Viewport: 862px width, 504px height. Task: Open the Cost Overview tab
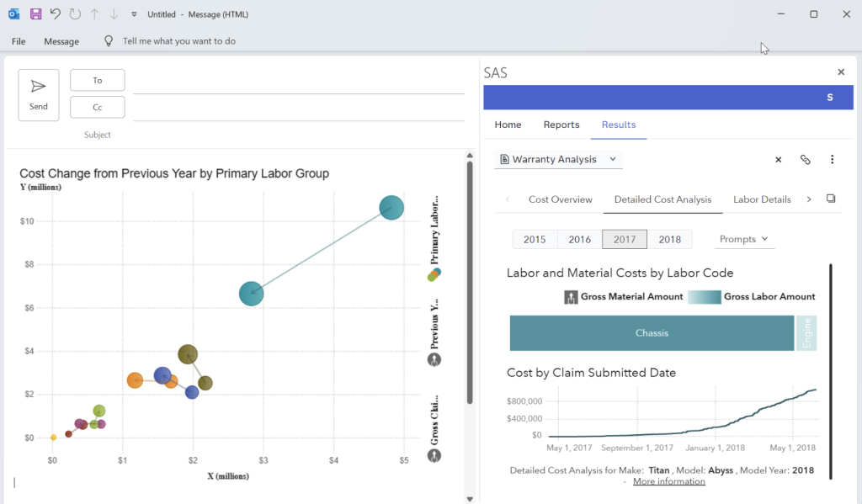pos(560,200)
